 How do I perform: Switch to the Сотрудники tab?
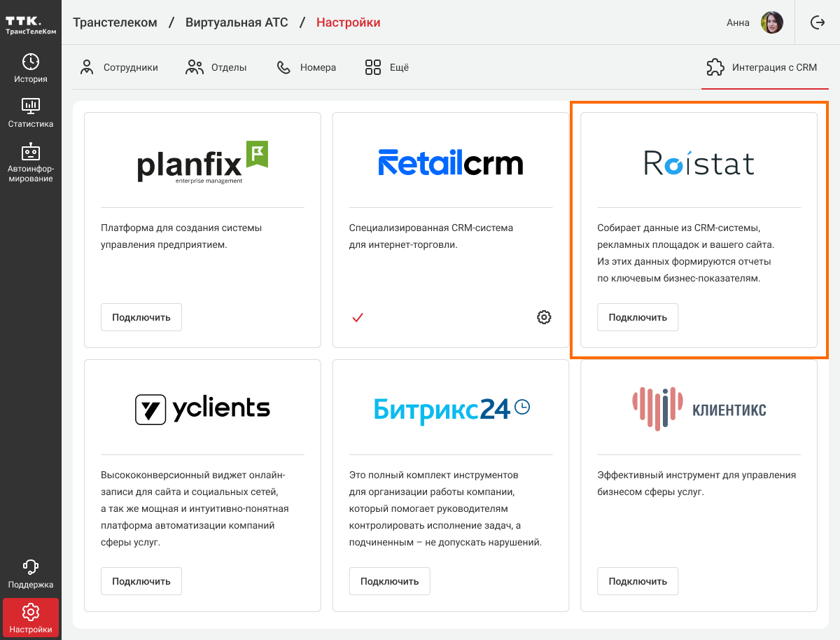pyautogui.click(x=118, y=67)
